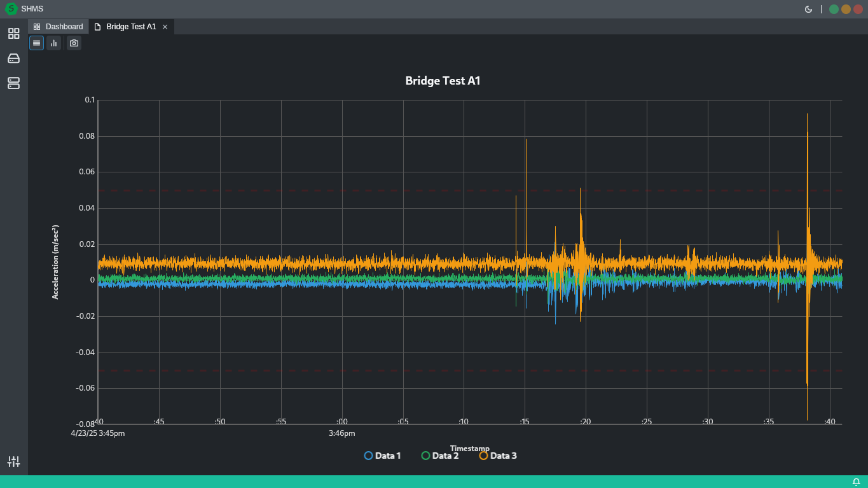
Task: Click the Bridge Test A1 chart title
Action: click(443, 81)
